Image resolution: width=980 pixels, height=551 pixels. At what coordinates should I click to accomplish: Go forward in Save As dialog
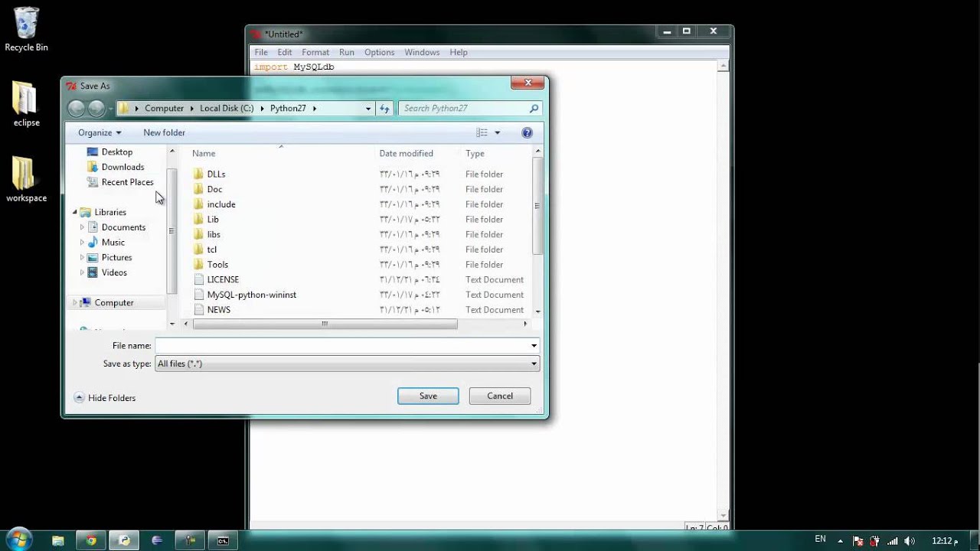(96, 109)
